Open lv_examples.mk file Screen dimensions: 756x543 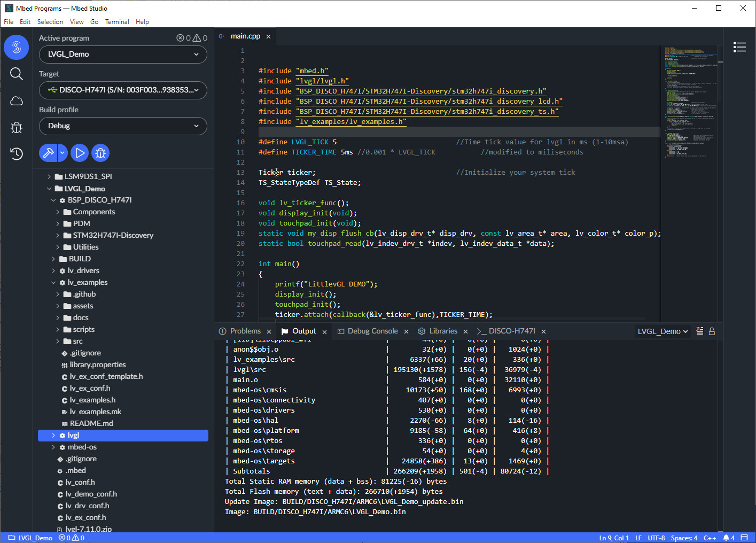95,412
